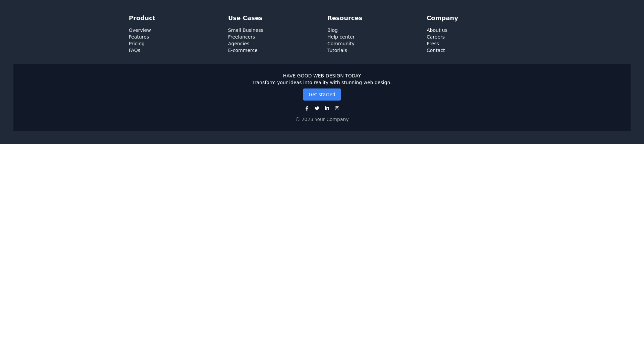Select the Small Business use case
The height and width of the screenshot is (362, 644).
pos(245,30)
